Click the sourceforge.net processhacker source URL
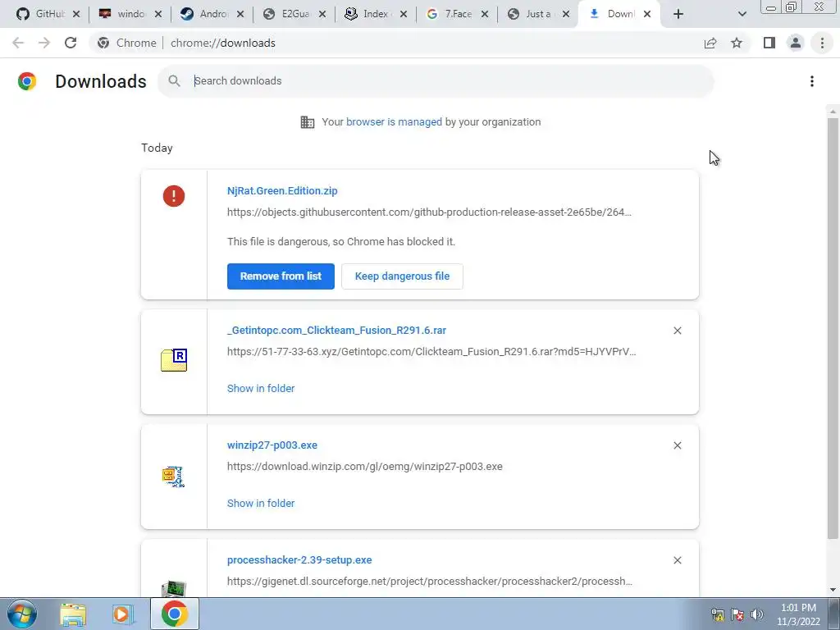 point(430,582)
